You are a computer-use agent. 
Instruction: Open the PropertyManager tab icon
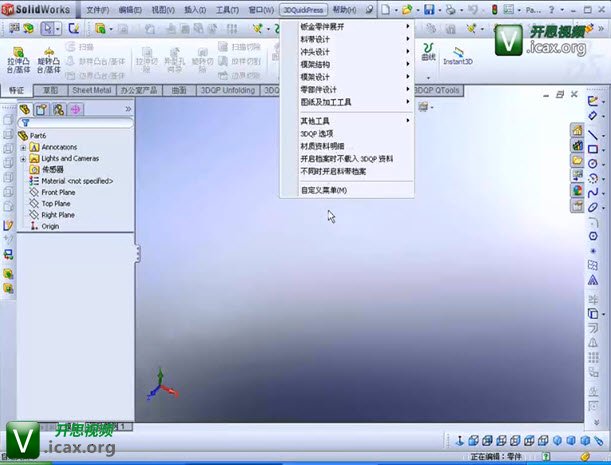click(41, 110)
